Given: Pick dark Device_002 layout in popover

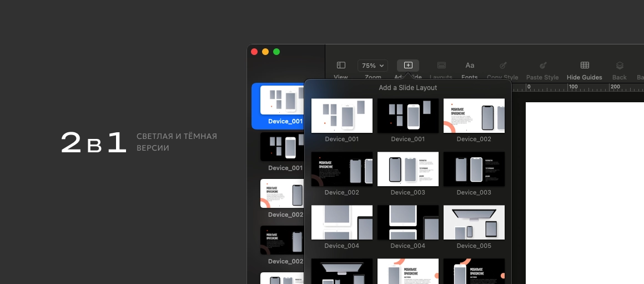Looking at the screenshot, I should 342,169.
